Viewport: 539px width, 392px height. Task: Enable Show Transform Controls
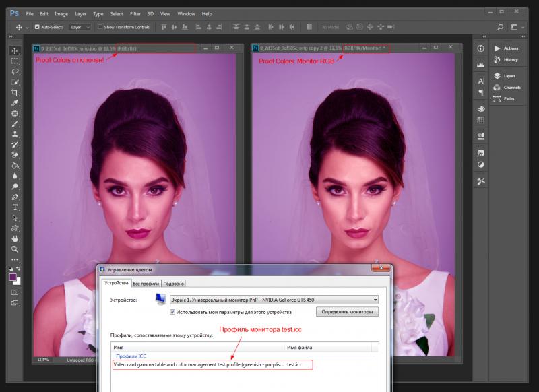point(100,27)
